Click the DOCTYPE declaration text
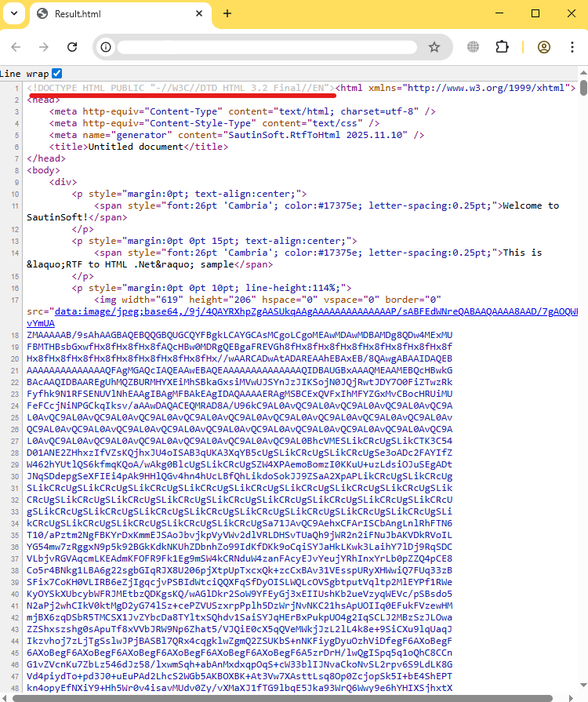 (x=181, y=88)
